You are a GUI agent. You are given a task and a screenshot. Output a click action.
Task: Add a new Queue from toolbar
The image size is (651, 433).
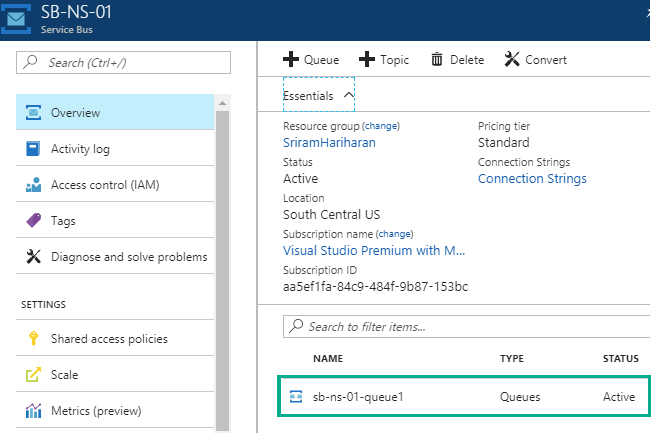311,60
